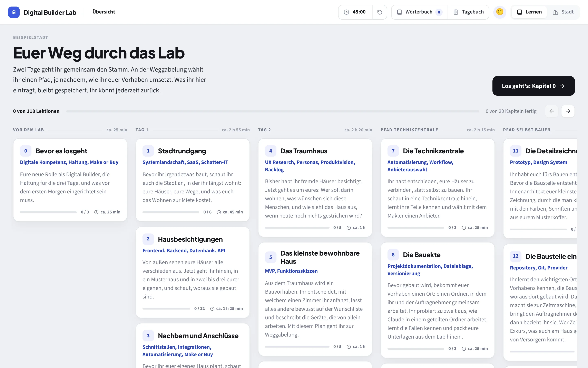Start the 45:00 timer

click(x=355, y=12)
